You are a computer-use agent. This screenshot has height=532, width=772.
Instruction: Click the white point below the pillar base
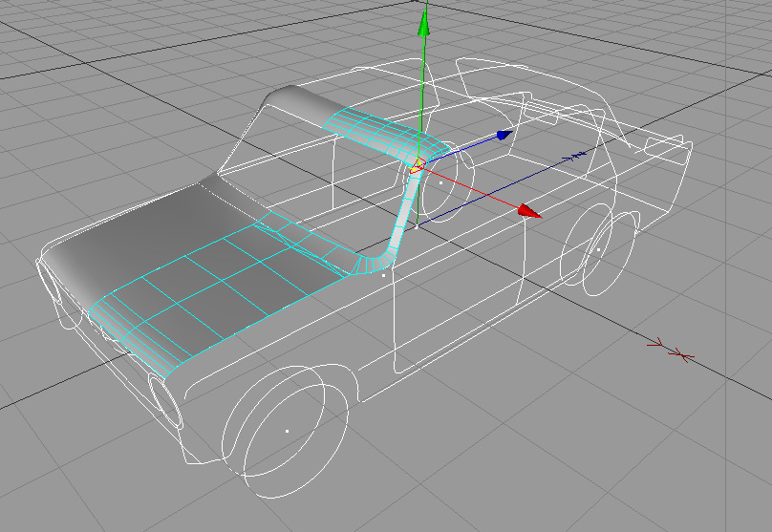pyautogui.click(x=383, y=275)
